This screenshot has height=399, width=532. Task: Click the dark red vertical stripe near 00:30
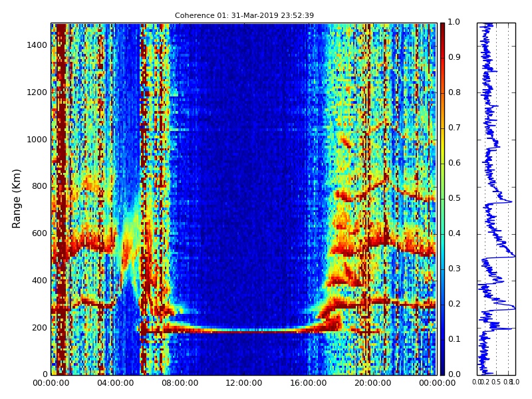click(61, 199)
